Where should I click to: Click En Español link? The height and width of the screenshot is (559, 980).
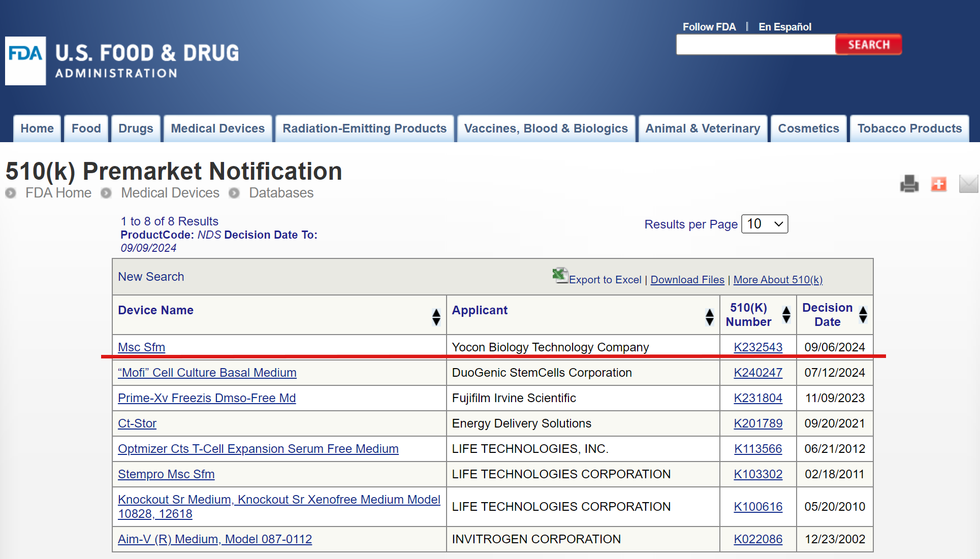785,27
